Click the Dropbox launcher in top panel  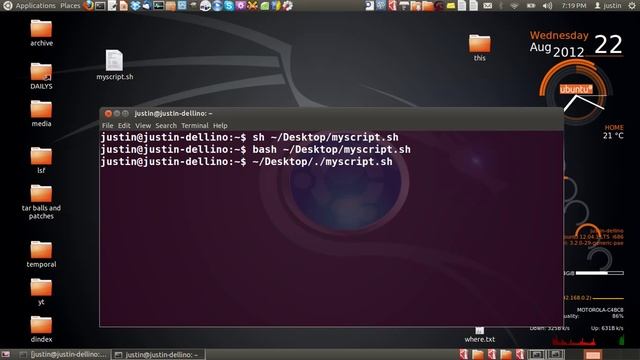coord(135,6)
